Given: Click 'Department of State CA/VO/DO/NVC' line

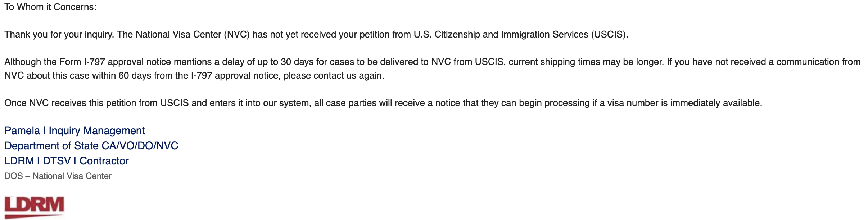Looking at the screenshot, I should coord(91,145).
